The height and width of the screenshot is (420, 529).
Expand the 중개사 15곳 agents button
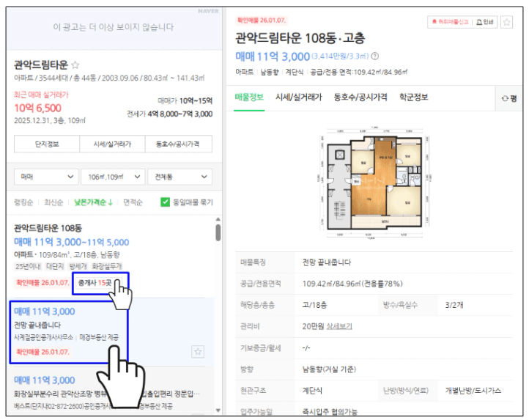pos(95,283)
